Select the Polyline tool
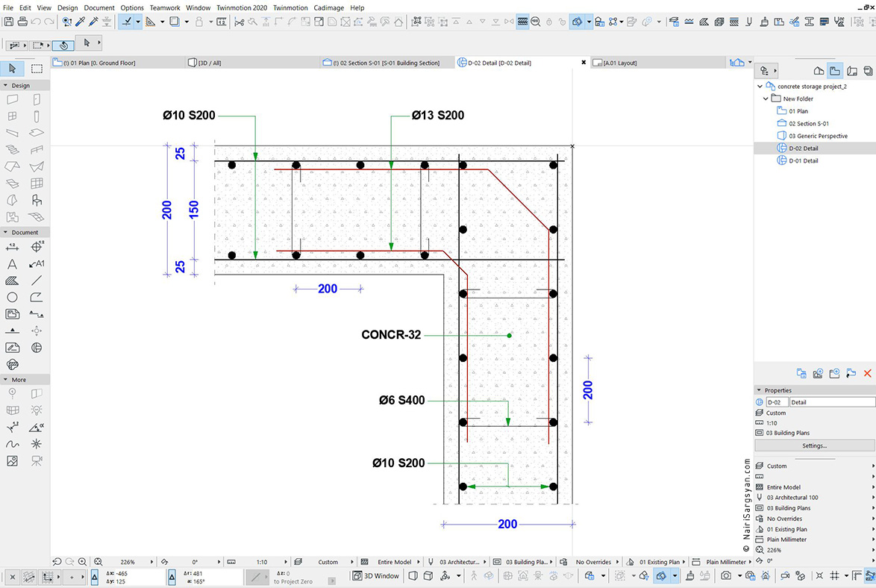Image resolution: width=876 pixels, height=588 pixels. (37, 297)
